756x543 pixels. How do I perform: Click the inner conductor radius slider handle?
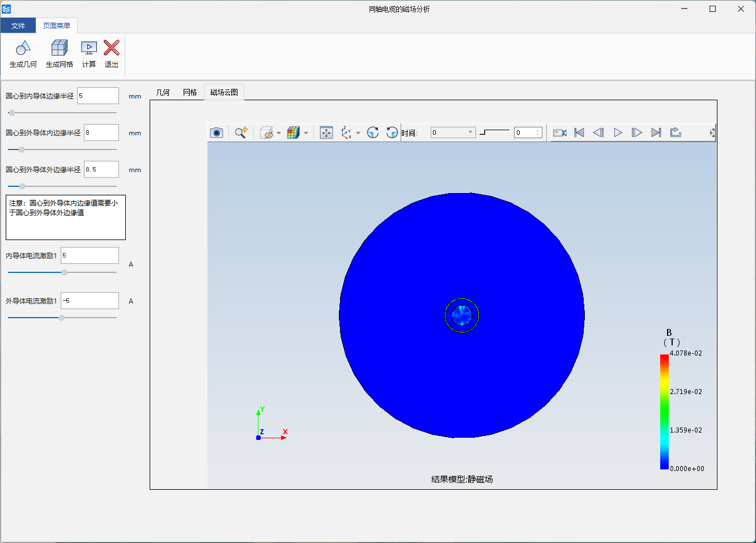[x=12, y=113]
